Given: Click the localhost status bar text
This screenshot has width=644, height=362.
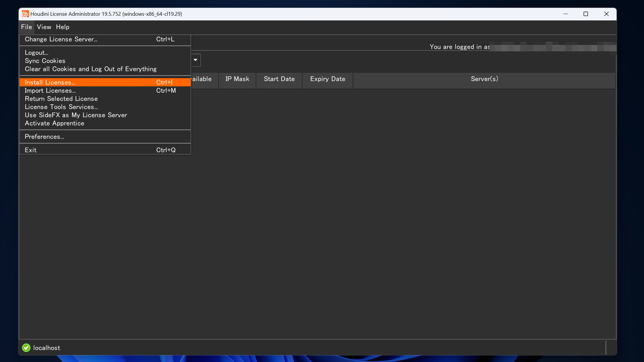Looking at the screenshot, I should (x=47, y=348).
